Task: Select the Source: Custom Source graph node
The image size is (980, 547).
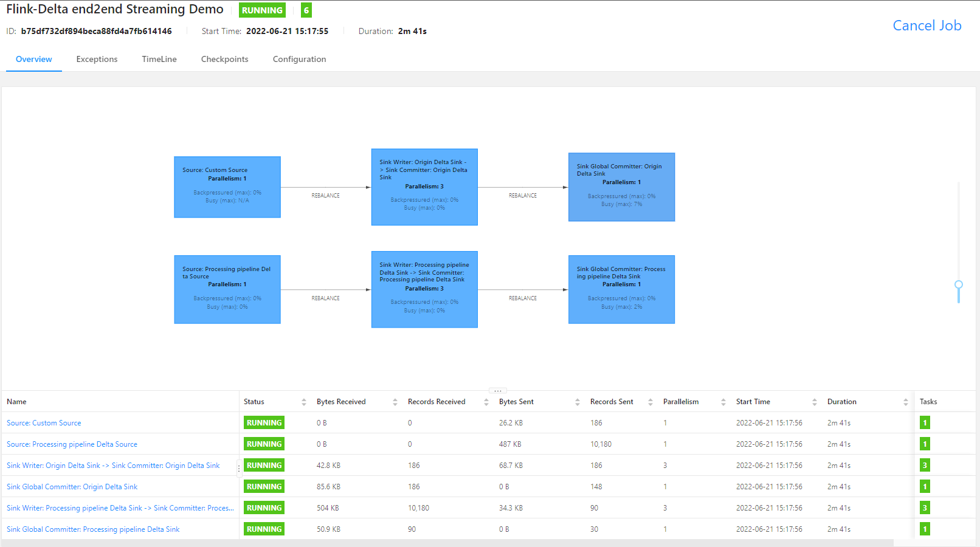Action: (x=227, y=187)
